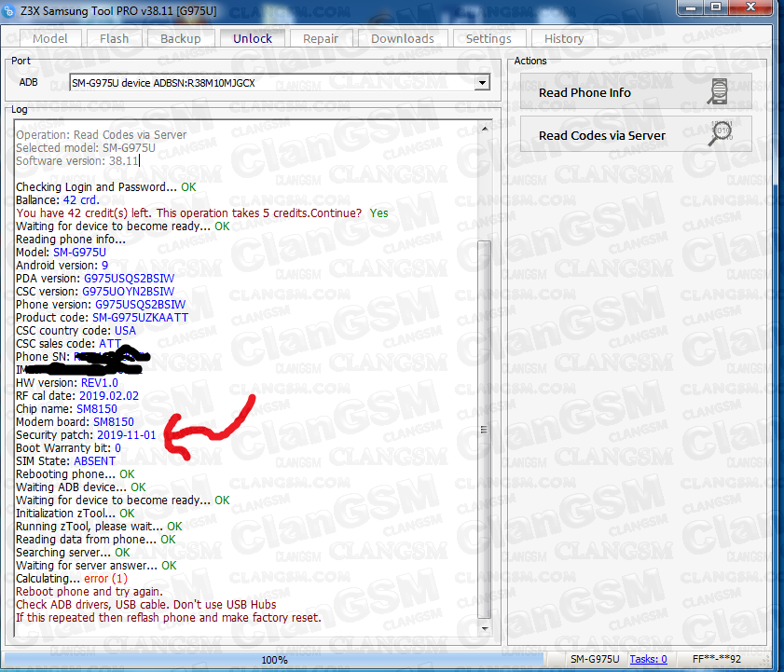784x672 pixels.
Task: Click the 'Selected model: SM-G975U' log line
Action: point(86,148)
